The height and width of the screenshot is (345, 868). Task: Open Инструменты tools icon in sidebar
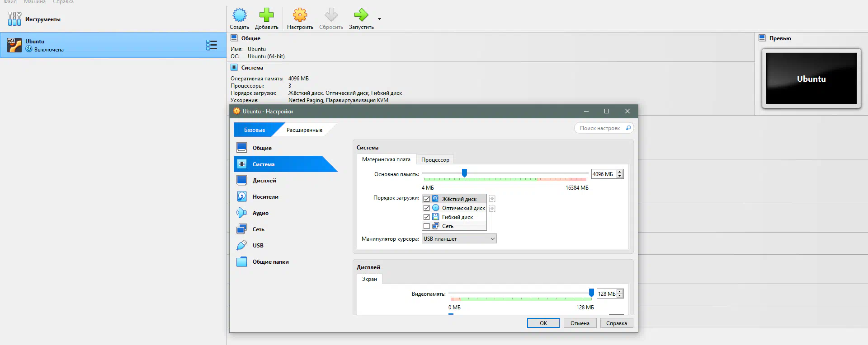point(14,19)
